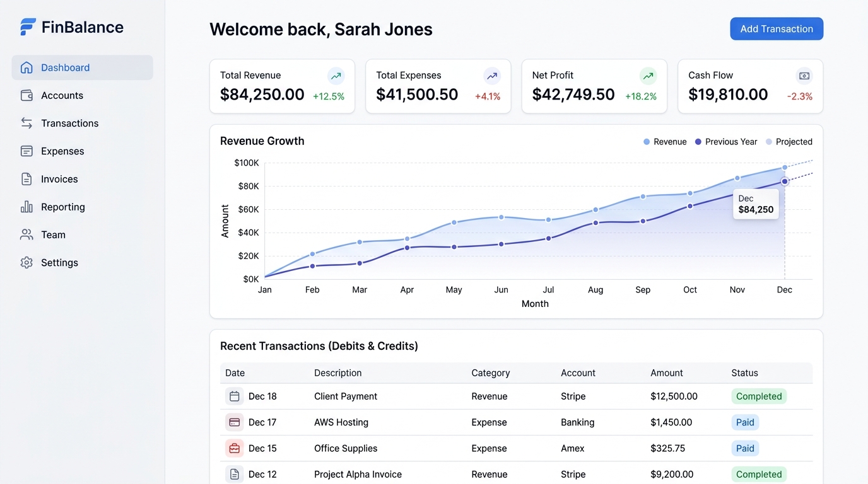Click the calendar icon beside Dec 18

coord(235,396)
